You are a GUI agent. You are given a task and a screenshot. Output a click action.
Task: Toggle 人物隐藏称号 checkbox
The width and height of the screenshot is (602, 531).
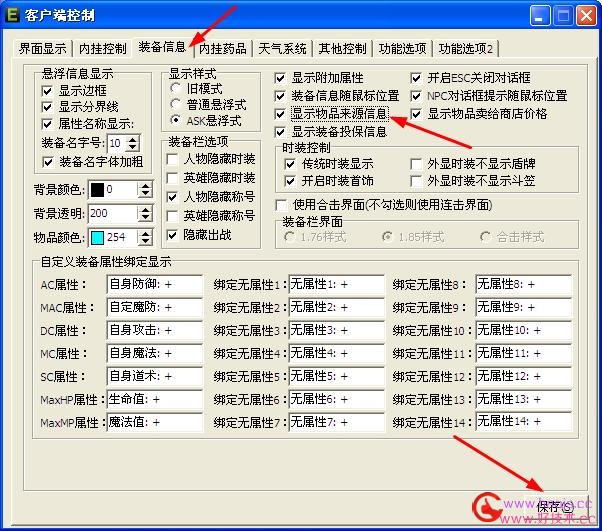(x=172, y=197)
